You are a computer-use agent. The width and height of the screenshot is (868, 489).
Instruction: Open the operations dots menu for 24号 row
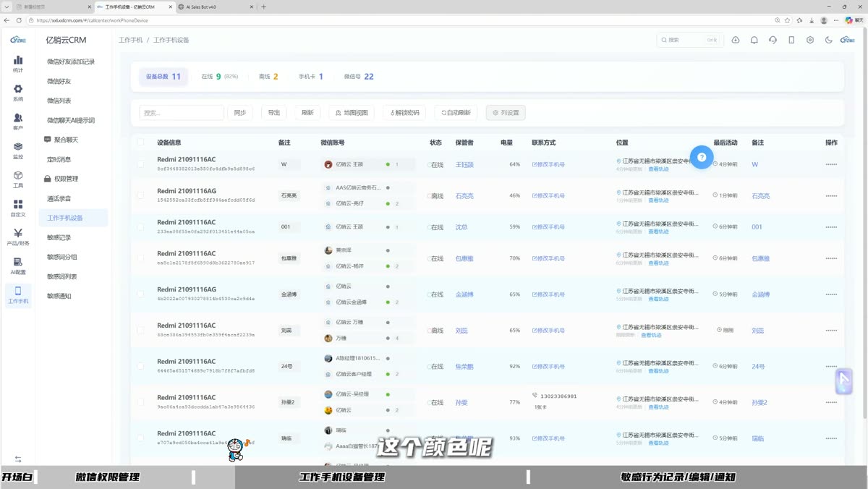click(831, 367)
